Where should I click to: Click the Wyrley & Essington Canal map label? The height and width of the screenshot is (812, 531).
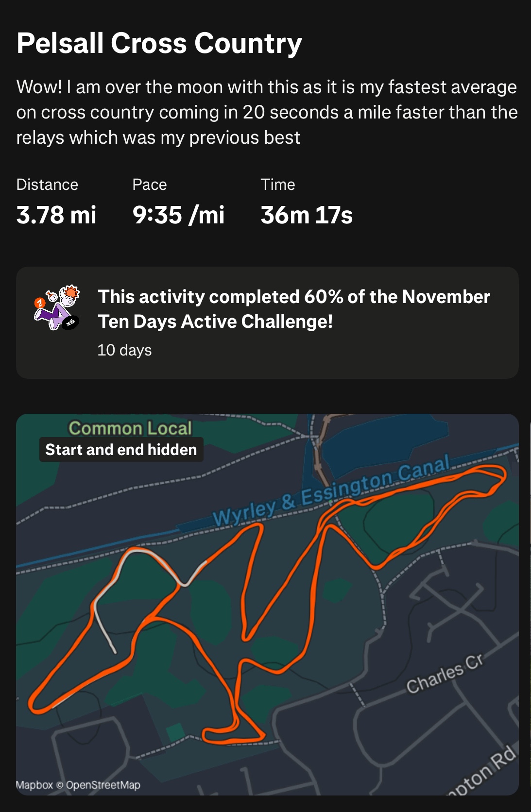point(331,491)
